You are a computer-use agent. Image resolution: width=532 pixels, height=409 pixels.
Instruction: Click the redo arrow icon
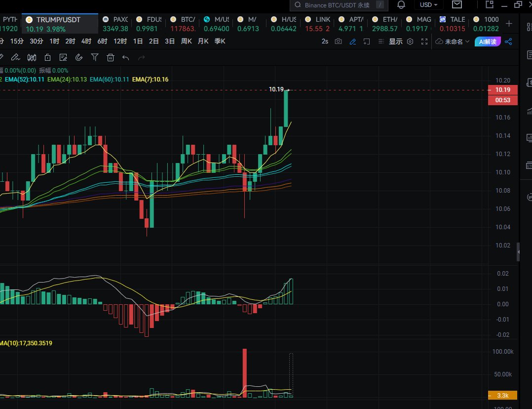[x=142, y=58]
